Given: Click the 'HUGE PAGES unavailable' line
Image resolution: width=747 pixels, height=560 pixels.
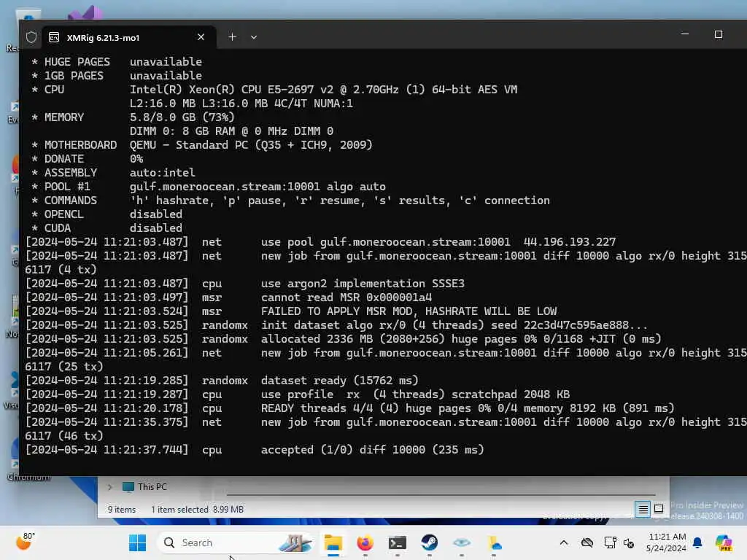Looking at the screenshot, I should 117,62.
